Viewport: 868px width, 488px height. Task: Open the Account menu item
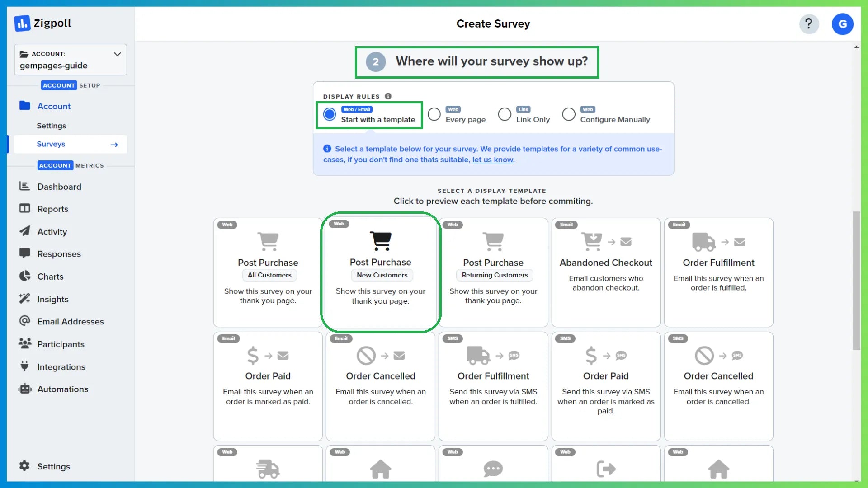click(x=54, y=106)
